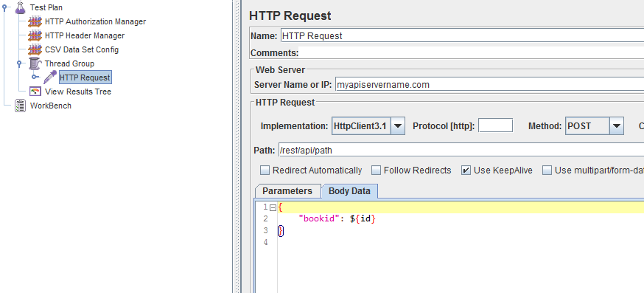Collapse the Thread Group tree handle

click(19, 63)
